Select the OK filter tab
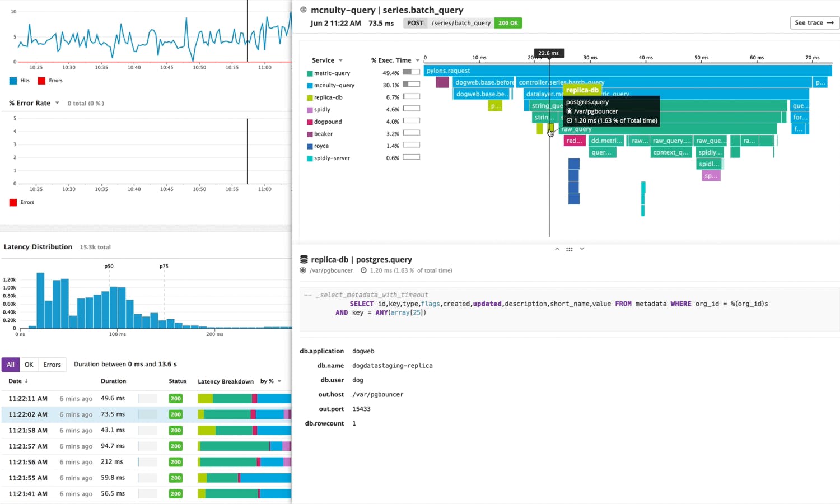The width and height of the screenshot is (840, 504). 29,365
